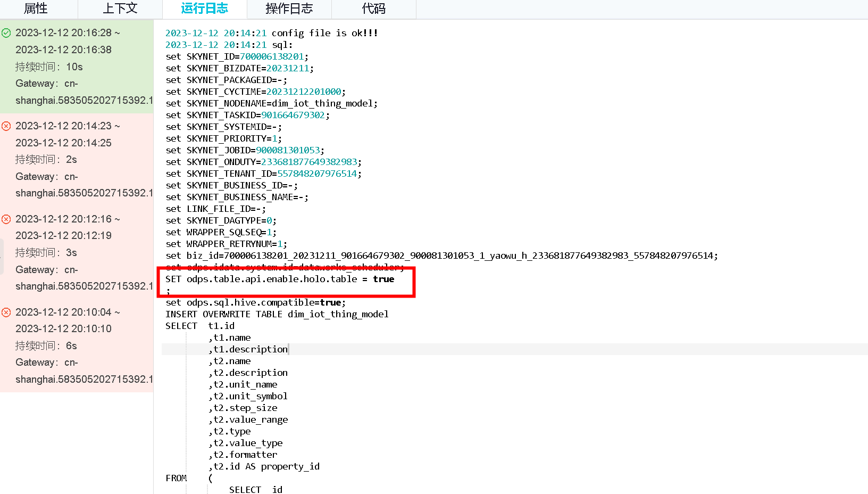
Task: Click the 'config file is ok!!!' log line
Action: click(272, 33)
